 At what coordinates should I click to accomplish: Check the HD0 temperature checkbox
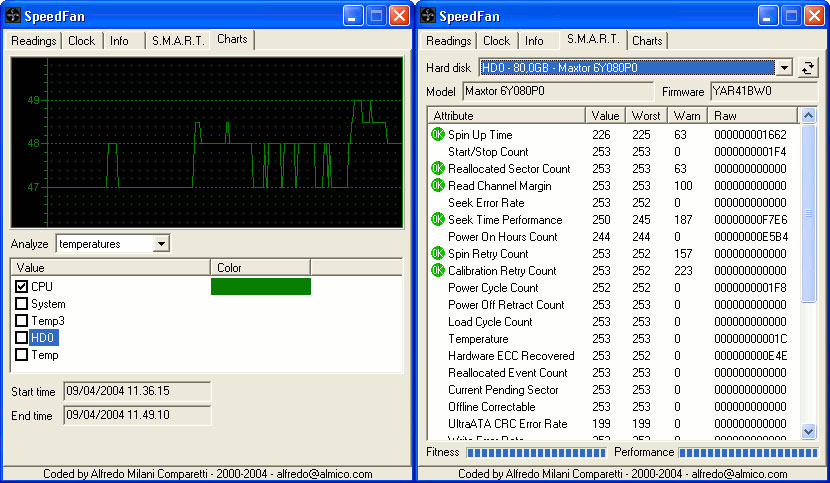coord(22,338)
